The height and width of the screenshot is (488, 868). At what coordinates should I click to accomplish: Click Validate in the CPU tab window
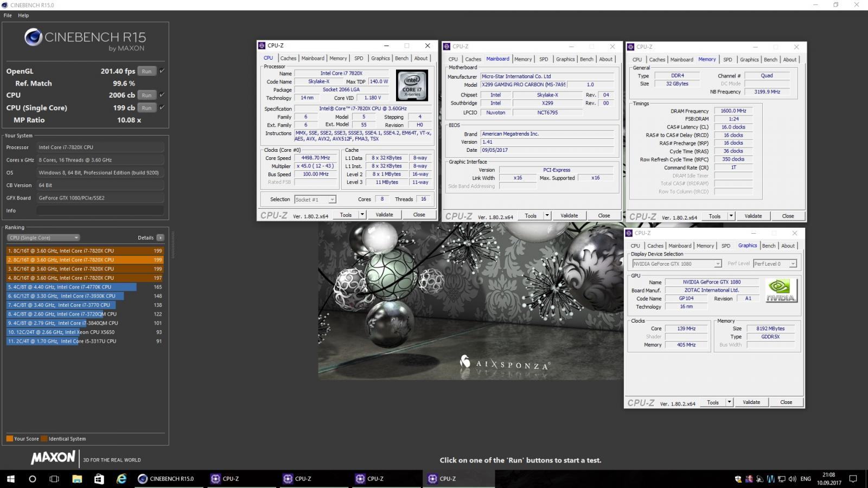pyautogui.click(x=384, y=215)
